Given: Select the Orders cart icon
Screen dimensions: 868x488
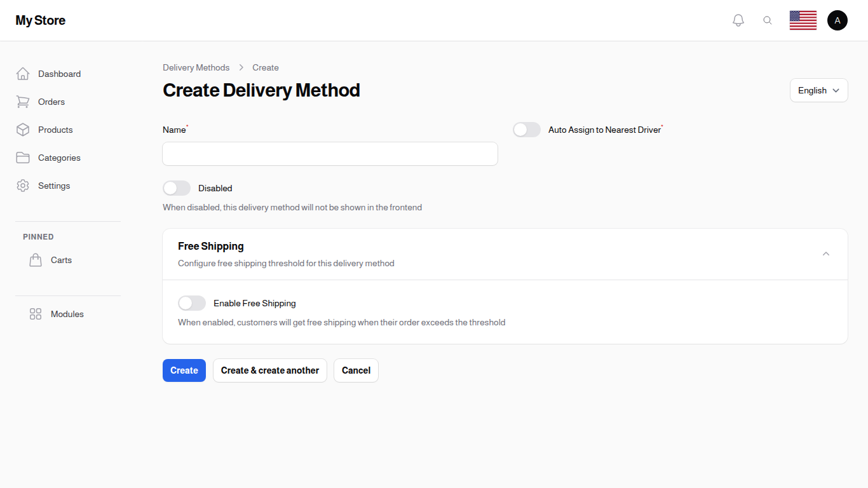Looking at the screenshot, I should (x=23, y=102).
